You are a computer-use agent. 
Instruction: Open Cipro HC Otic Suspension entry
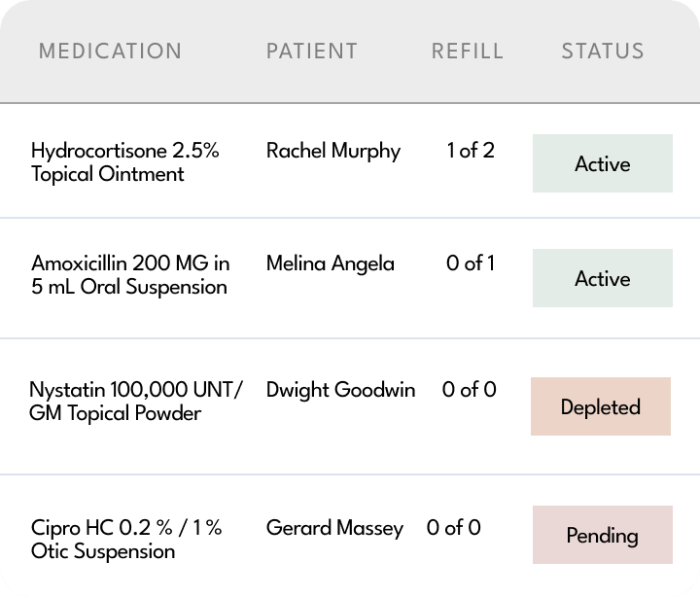point(126,540)
